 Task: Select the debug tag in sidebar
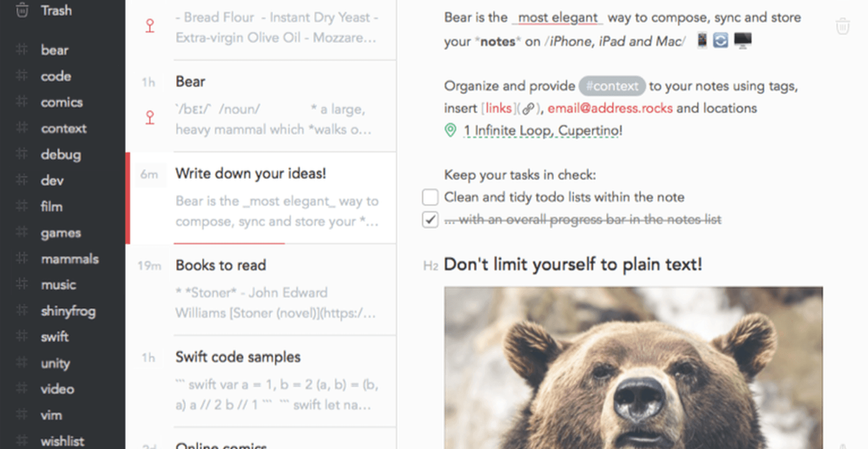pos(61,154)
